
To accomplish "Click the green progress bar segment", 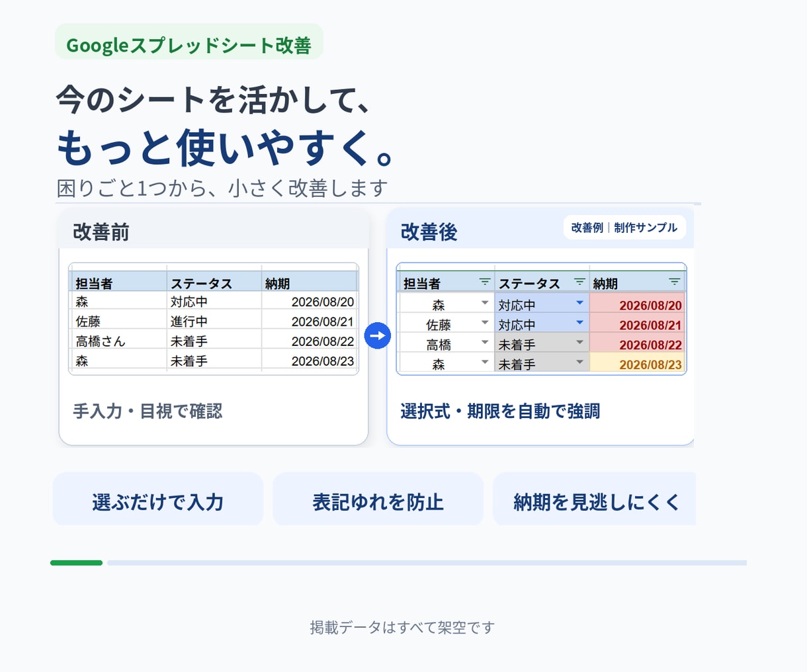I will coord(76,563).
